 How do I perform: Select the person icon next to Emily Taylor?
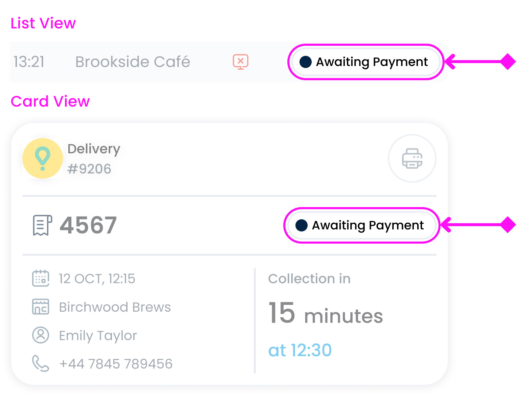pos(41,335)
